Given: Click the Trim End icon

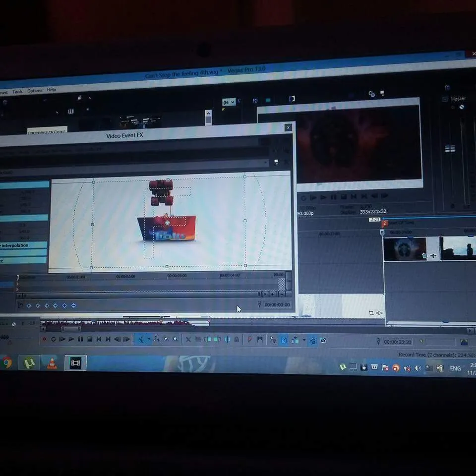Looking at the screenshot, I should click(x=217, y=340).
